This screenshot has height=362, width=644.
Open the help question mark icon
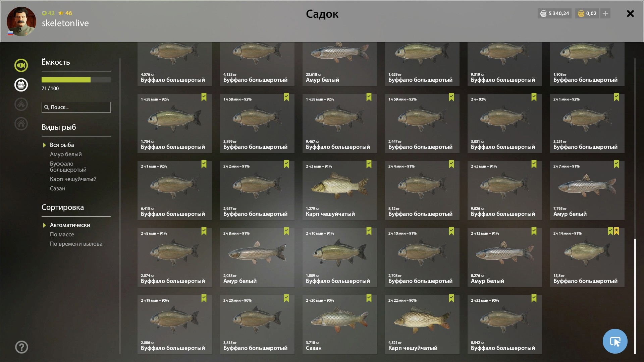tap(21, 347)
